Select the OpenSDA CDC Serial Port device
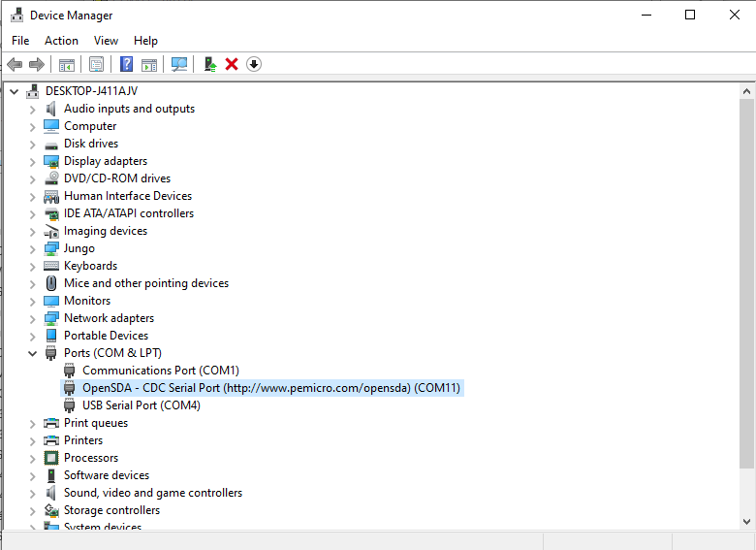Image resolution: width=756 pixels, height=550 pixels. 270,388
